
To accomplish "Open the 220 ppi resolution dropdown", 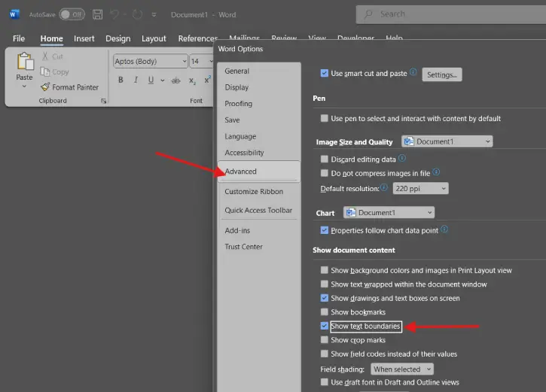I will 420,189.
